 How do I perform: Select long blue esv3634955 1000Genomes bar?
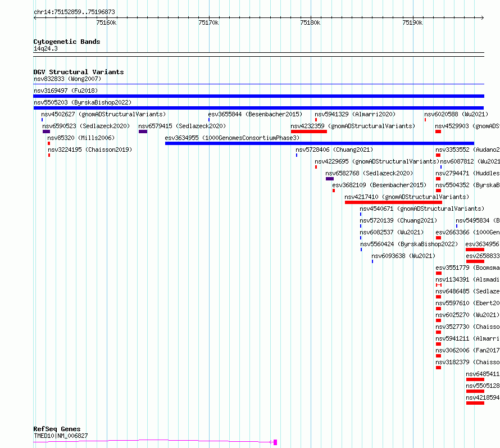coord(320,143)
